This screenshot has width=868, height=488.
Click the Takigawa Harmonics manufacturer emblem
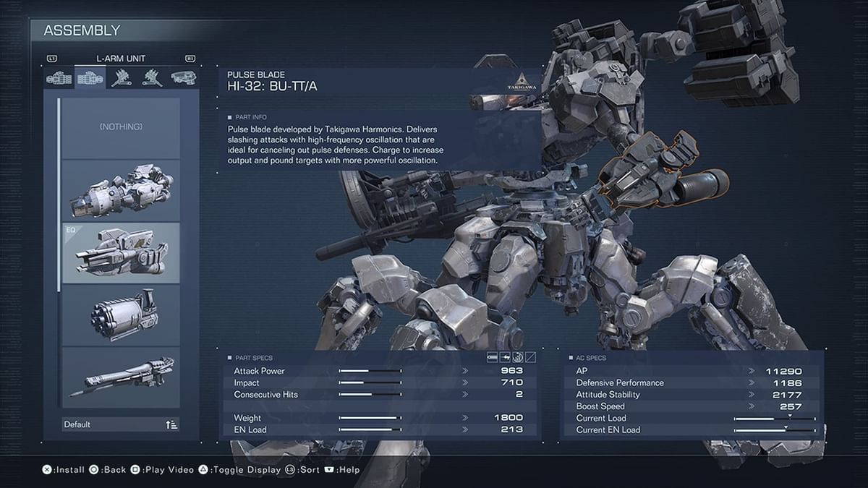[522, 82]
